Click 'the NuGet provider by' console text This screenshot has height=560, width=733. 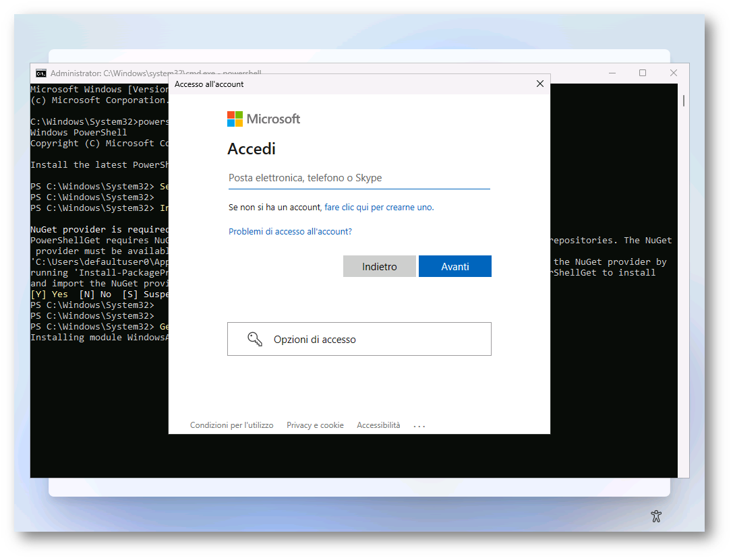610,262
